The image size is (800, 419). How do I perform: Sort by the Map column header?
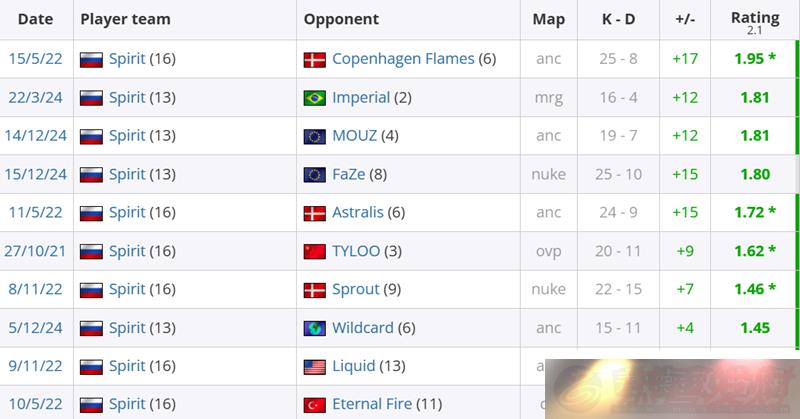click(x=548, y=19)
